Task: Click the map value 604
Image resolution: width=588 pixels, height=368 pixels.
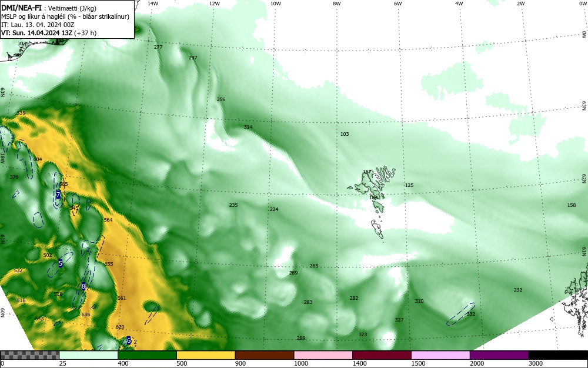Action: tap(38, 159)
